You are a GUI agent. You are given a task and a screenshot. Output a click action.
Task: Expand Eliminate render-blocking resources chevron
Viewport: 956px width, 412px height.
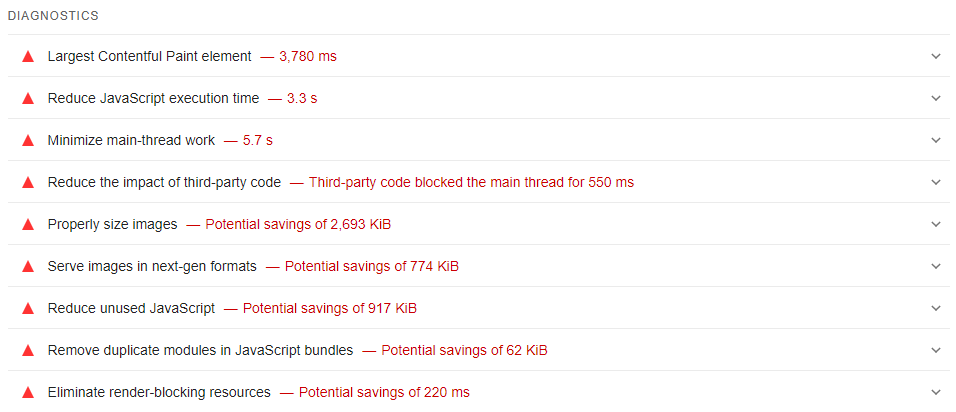pyautogui.click(x=935, y=392)
